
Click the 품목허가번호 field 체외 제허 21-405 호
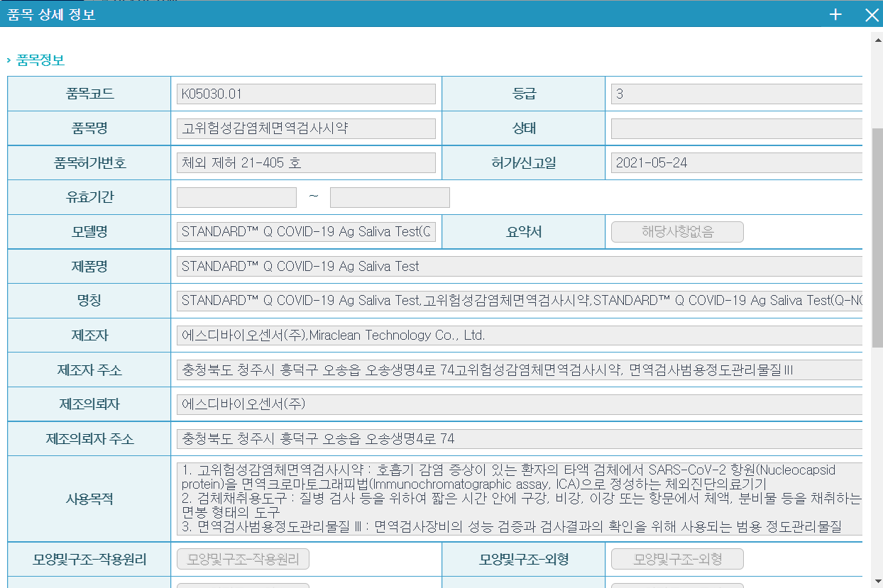(306, 162)
